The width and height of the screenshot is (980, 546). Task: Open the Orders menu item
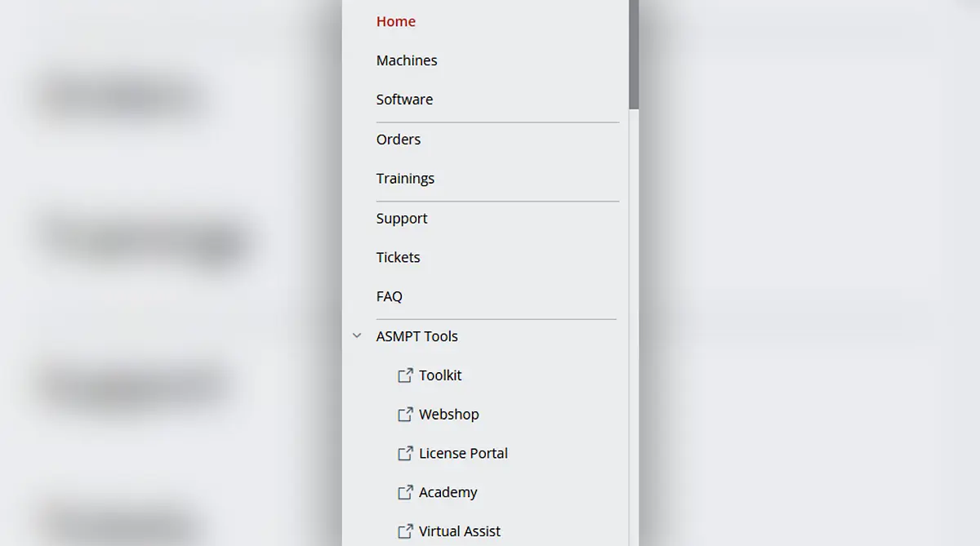coord(399,140)
